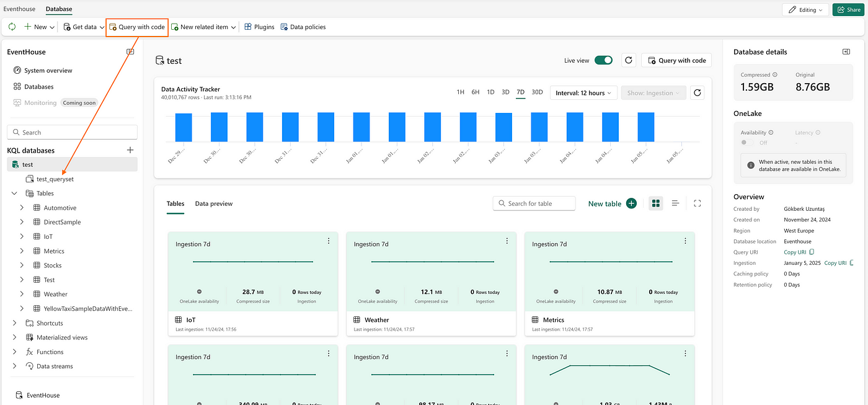Viewport: 868px width, 405px height.
Task: Expand the Shortcuts node
Action: pyautogui.click(x=14, y=323)
